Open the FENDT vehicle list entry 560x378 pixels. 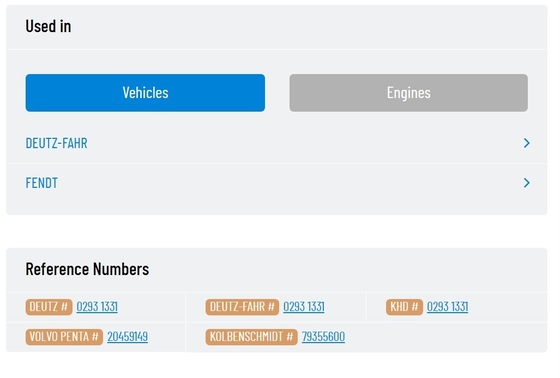[41, 183]
